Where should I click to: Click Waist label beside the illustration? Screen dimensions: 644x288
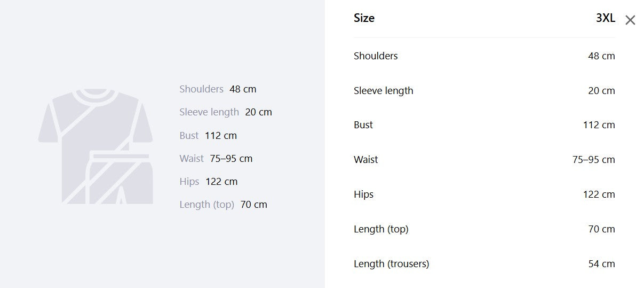(192, 159)
